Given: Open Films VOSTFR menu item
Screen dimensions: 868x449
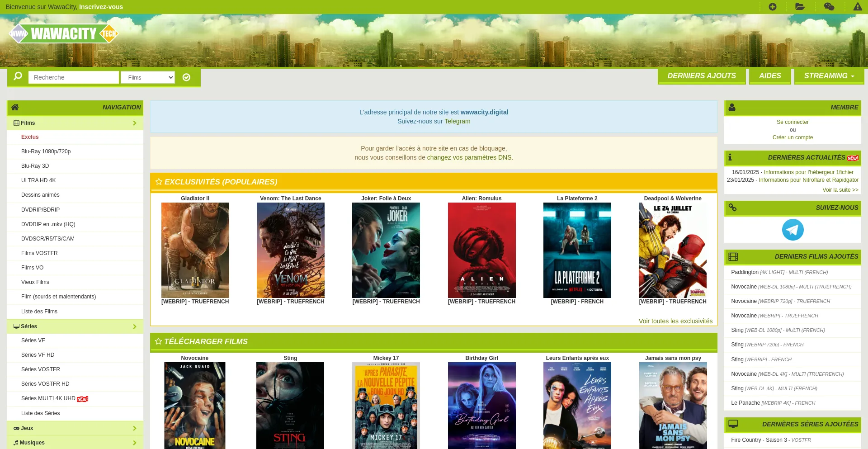Looking at the screenshot, I should coord(39,253).
